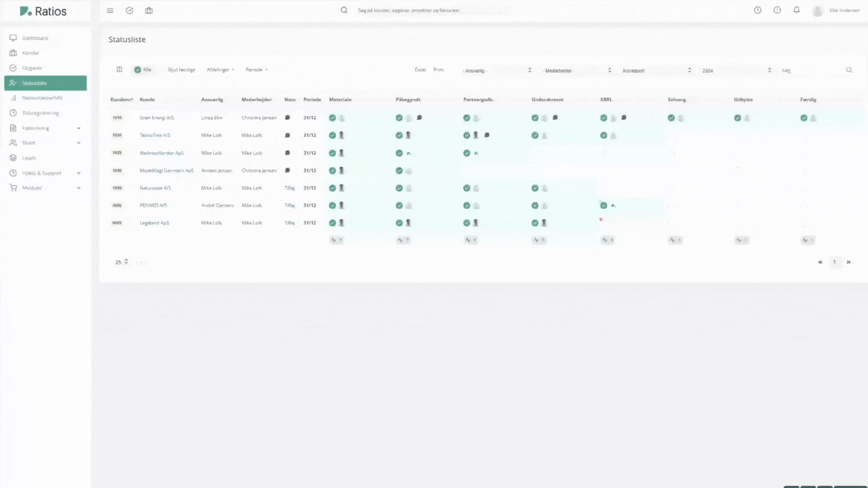Open the Kunder sidebar menu item
Image resolution: width=868 pixels, height=488 pixels.
pos(31,53)
